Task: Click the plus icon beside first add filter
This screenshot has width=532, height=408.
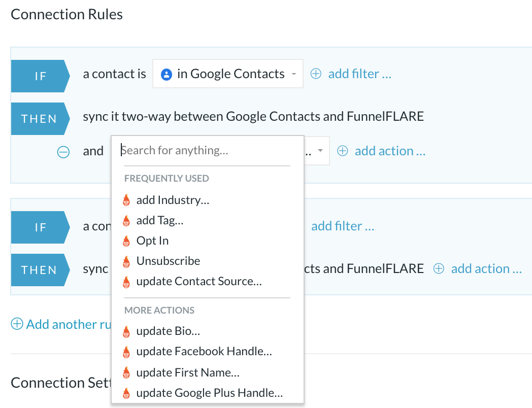Action: click(x=316, y=74)
